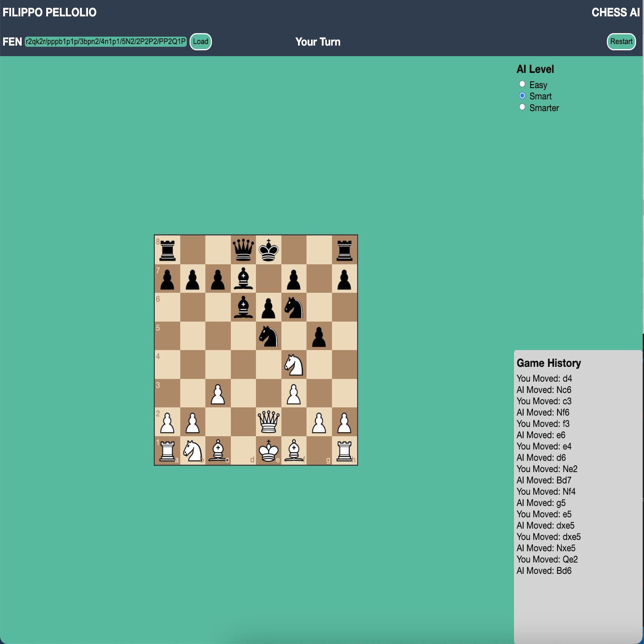This screenshot has height=644, width=644.
Task: Click the Your Turn status text
Action: click(318, 42)
